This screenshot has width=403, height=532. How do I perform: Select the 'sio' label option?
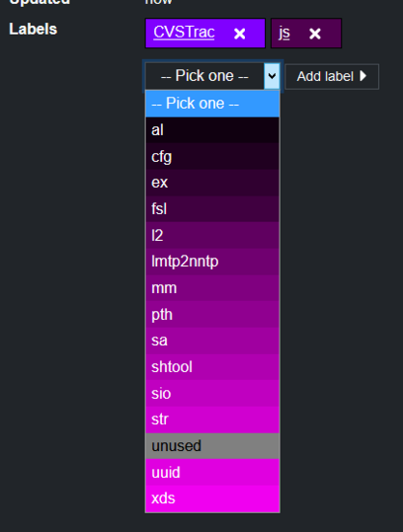tap(212, 393)
